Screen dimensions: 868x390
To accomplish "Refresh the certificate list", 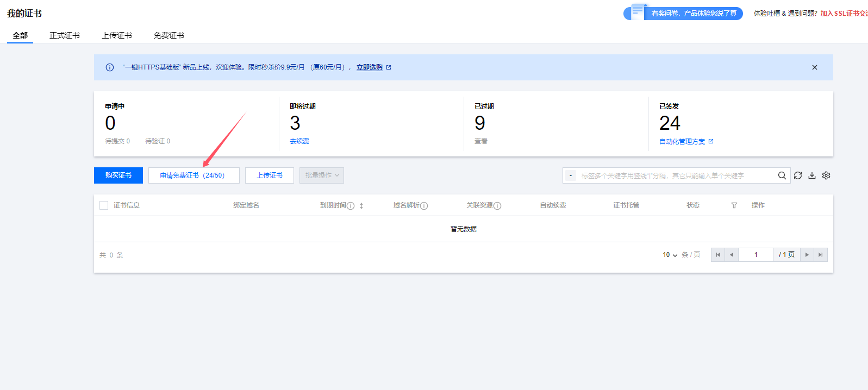I will (x=797, y=175).
